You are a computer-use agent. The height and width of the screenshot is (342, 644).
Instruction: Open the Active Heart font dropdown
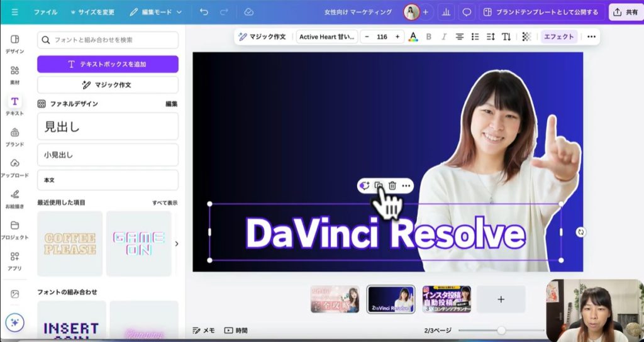[327, 36]
